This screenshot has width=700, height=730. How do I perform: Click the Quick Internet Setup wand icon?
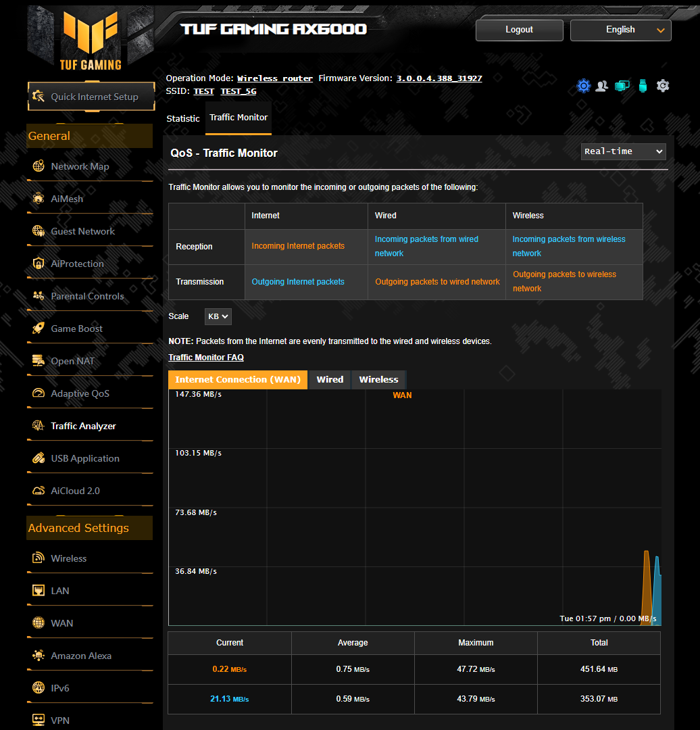(38, 97)
